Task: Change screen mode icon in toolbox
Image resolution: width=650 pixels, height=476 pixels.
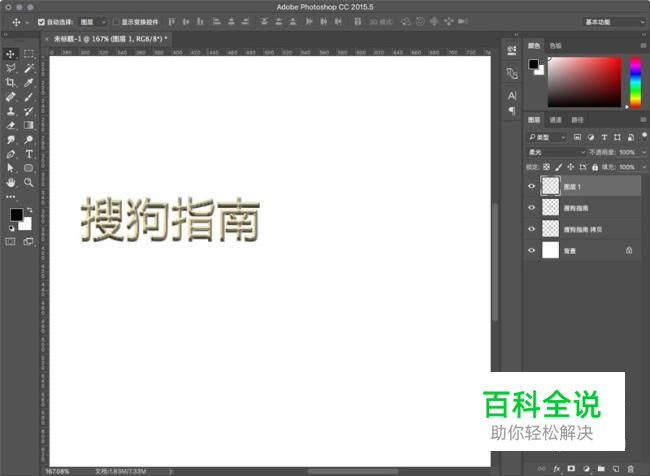Action: pos(29,242)
